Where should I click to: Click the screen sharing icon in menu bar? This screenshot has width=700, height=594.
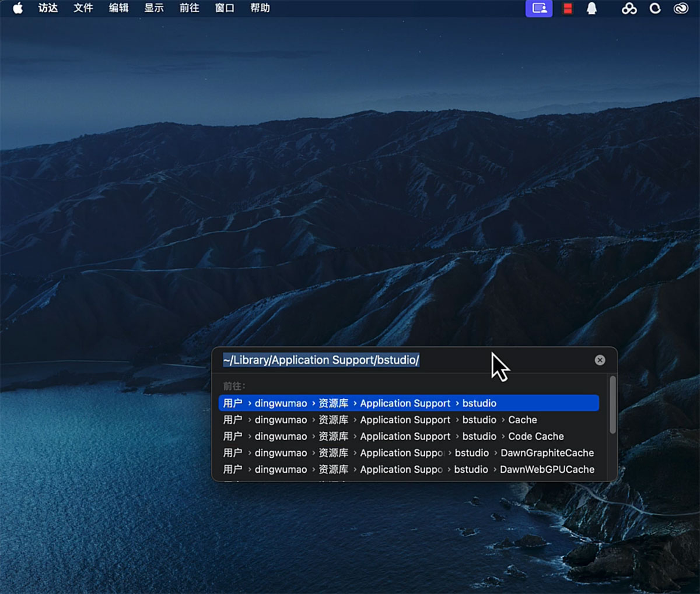tap(539, 8)
